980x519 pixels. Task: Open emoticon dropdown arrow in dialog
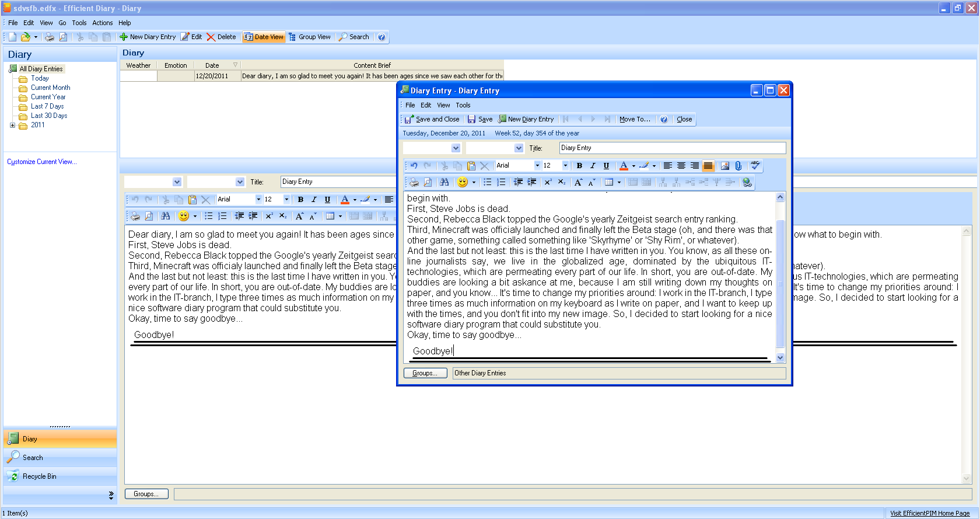474,182
